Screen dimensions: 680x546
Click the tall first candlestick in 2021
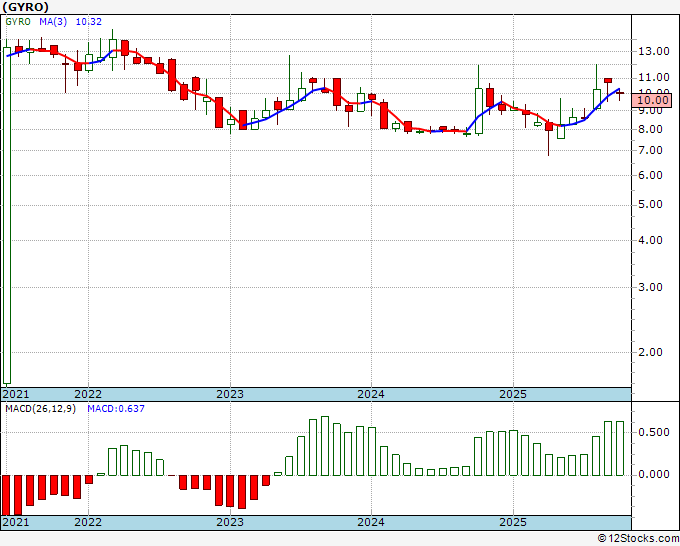coord(7,216)
